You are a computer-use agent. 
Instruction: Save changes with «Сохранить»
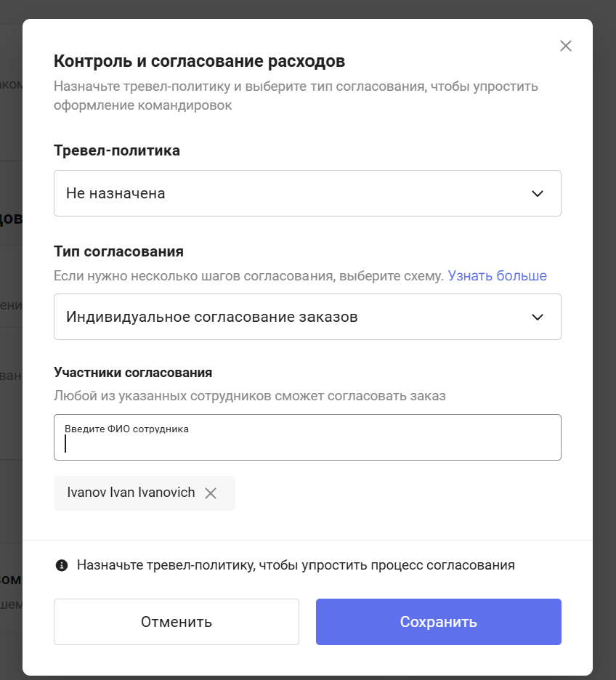tap(439, 622)
